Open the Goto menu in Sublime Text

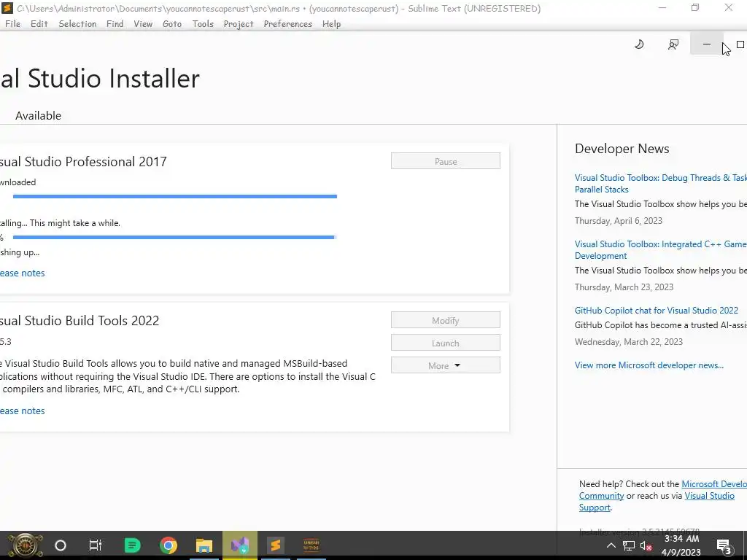(172, 24)
